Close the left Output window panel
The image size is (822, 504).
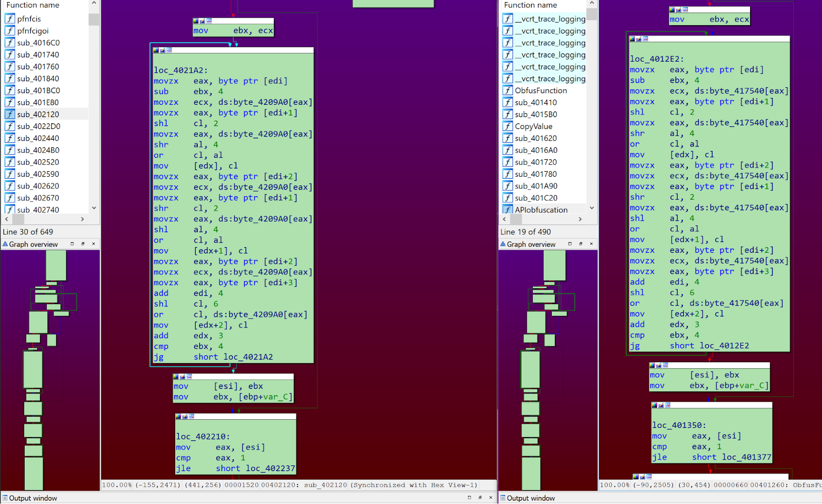point(491,497)
